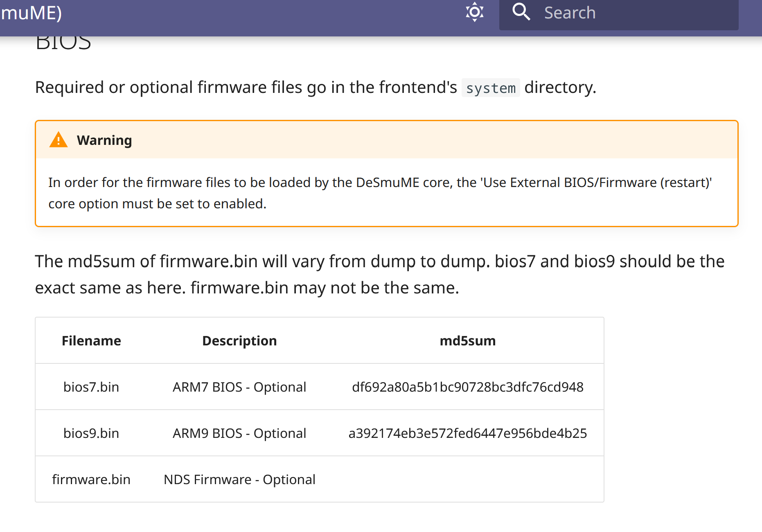Image resolution: width=762 pixels, height=532 pixels.
Task: Click the bios7 md5sum hash value
Action: click(468, 387)
